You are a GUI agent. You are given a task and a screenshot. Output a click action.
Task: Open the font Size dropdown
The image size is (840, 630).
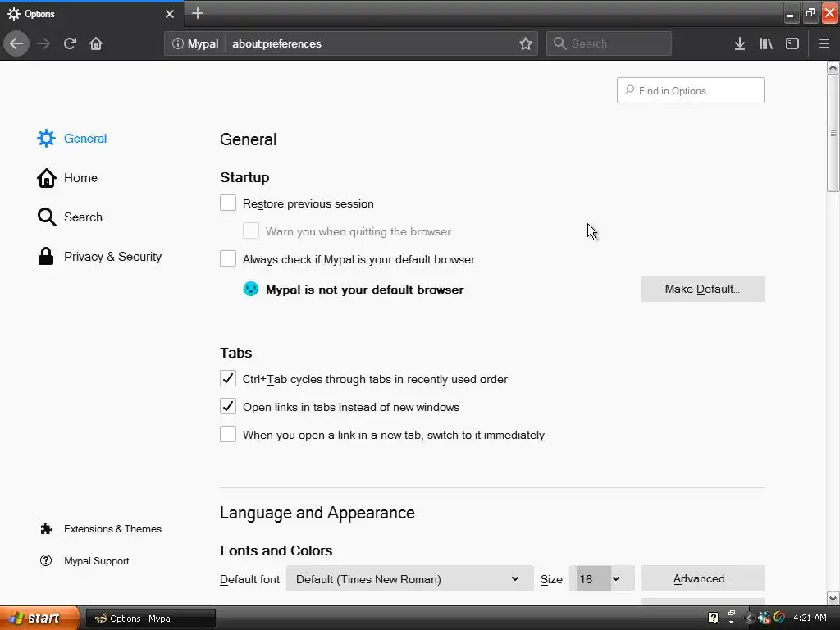pos(601,579)
